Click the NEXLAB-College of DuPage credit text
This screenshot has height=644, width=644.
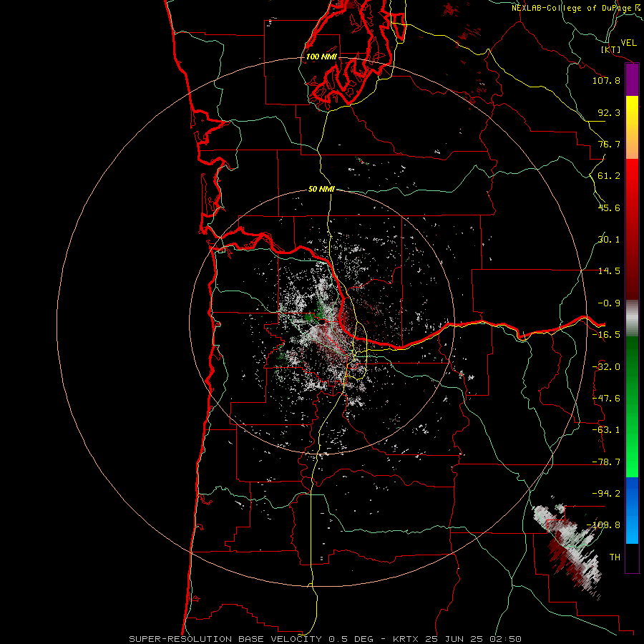coord(577,8)
